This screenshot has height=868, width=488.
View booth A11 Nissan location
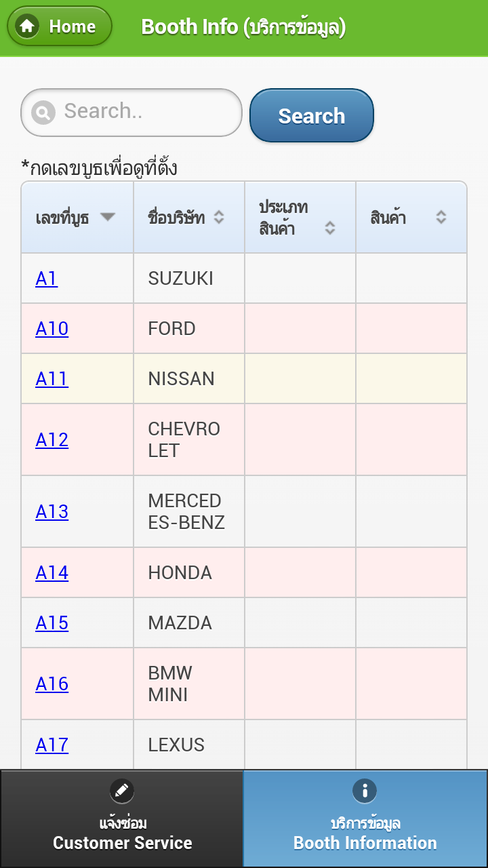point(52,378)
